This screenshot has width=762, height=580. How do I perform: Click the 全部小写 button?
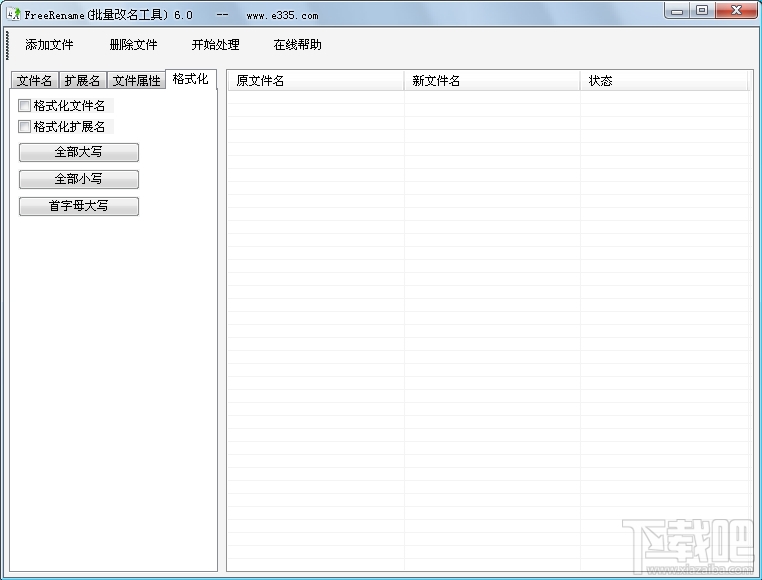[79, 179]
